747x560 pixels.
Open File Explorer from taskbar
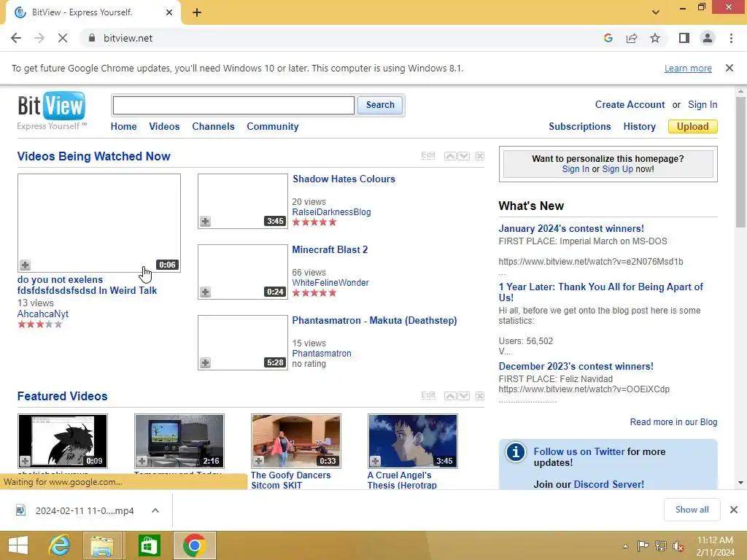pyautogui.click(x=102, y=545)
